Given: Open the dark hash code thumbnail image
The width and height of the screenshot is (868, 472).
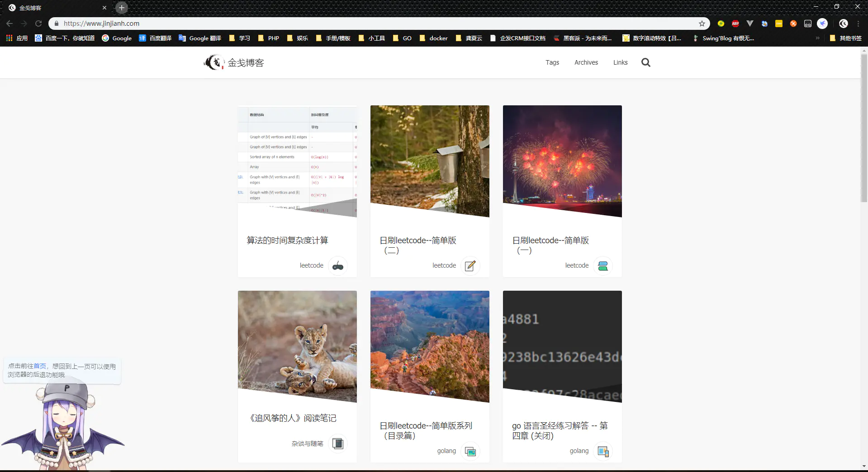Looking at the screenshot, I should pyautogui.click(x=562, y=346).
